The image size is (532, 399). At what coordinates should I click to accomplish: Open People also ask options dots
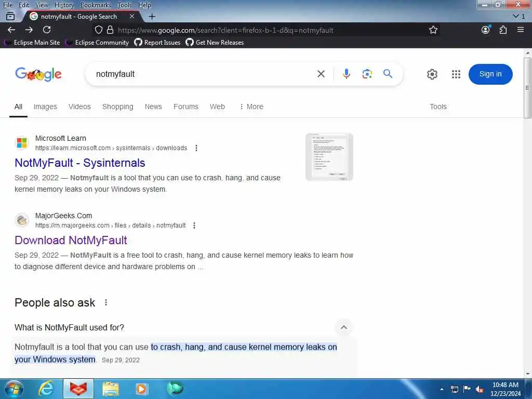tap(106, 302)
